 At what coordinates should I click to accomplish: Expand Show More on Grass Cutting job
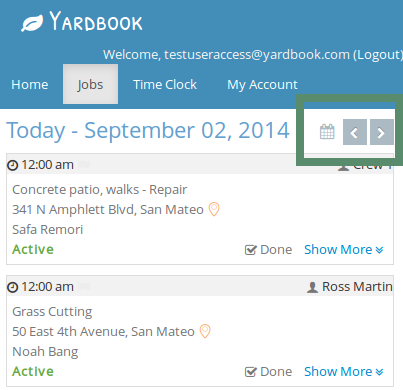tap(344, 372)
